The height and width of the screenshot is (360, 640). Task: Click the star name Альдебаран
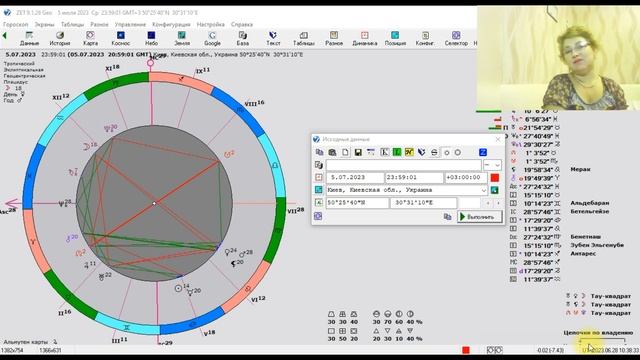click(589, 203)
